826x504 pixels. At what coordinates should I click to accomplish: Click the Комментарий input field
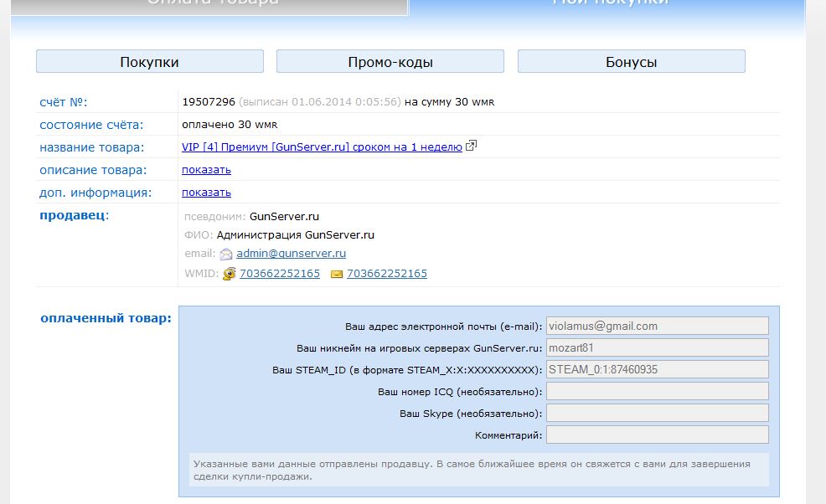pyautogui.click(x=657, y=435)
